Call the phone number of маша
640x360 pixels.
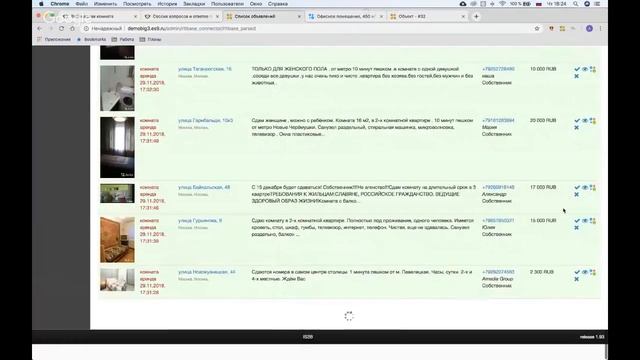[498, 69]
